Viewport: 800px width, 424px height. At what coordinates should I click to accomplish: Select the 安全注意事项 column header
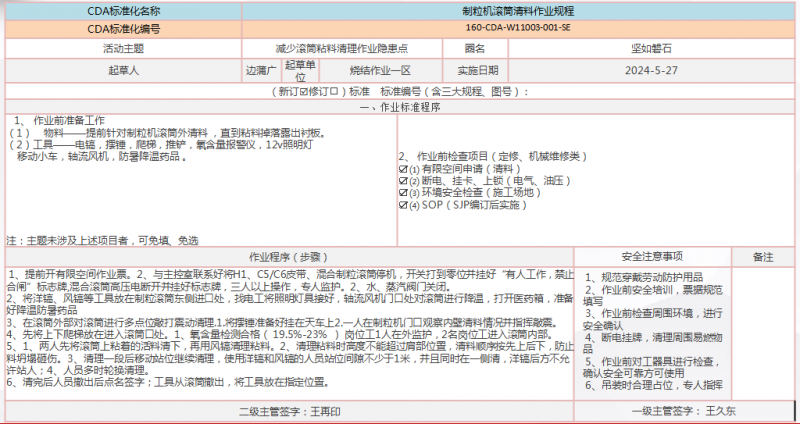coord(652,256)
